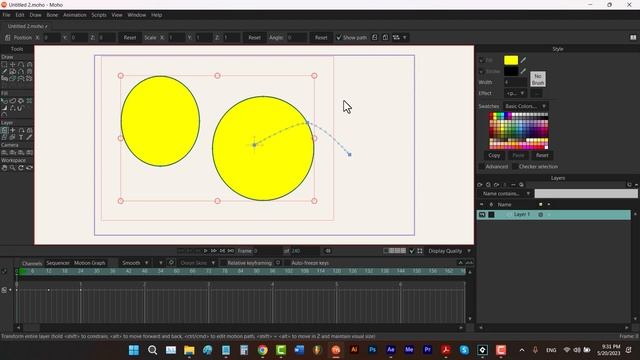Click the black Stroke color swatch
This screenshot has width=640, height=360.
[511, 71]
